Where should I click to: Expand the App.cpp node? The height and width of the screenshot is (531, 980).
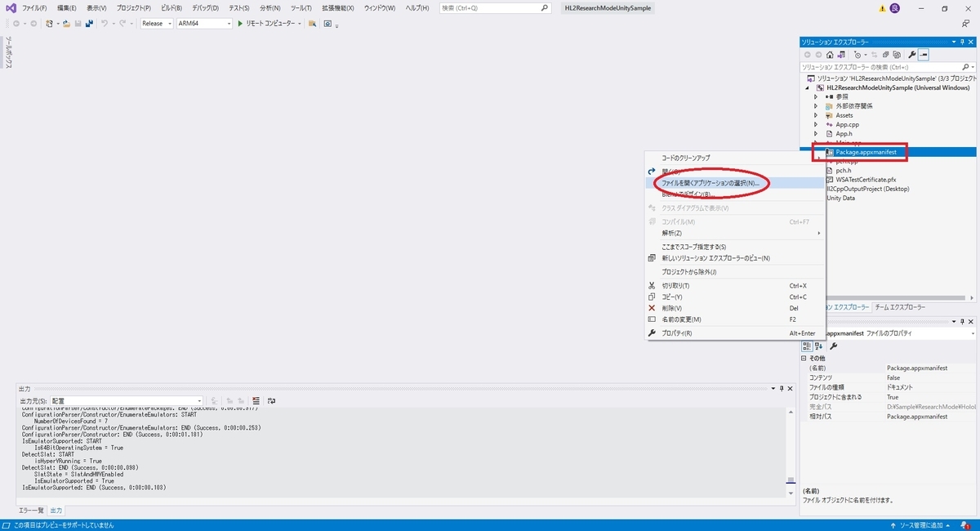coord(815,125)
